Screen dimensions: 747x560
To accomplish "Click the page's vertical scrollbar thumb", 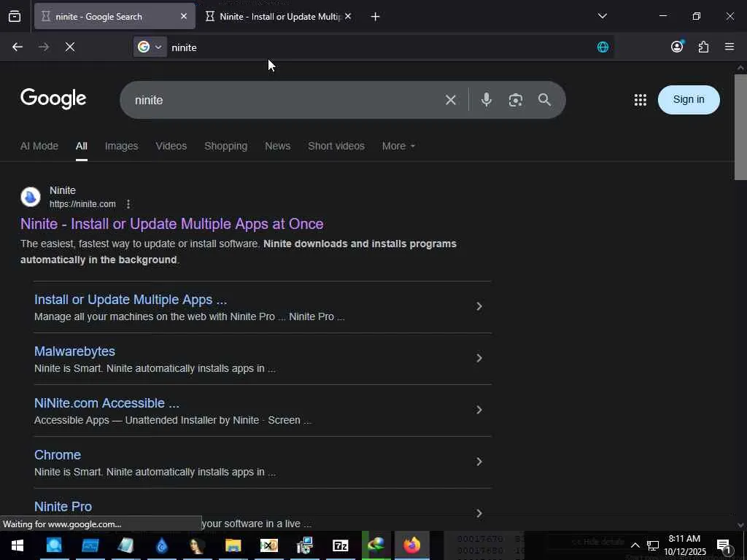I will point(740,127).
